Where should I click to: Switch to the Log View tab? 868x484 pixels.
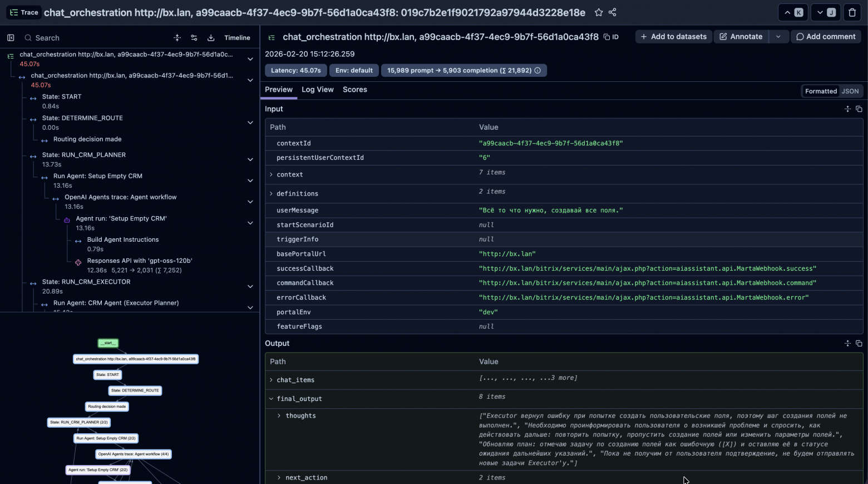point(317,90)
